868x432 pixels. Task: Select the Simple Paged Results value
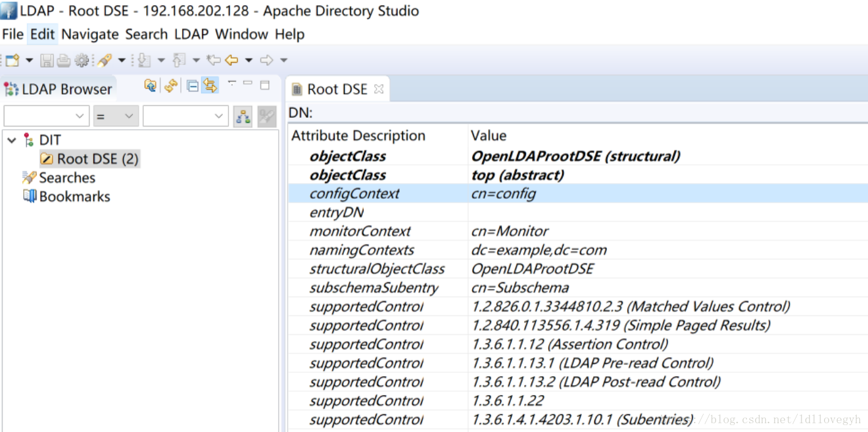pyautogui.click(x=621, y=325)
